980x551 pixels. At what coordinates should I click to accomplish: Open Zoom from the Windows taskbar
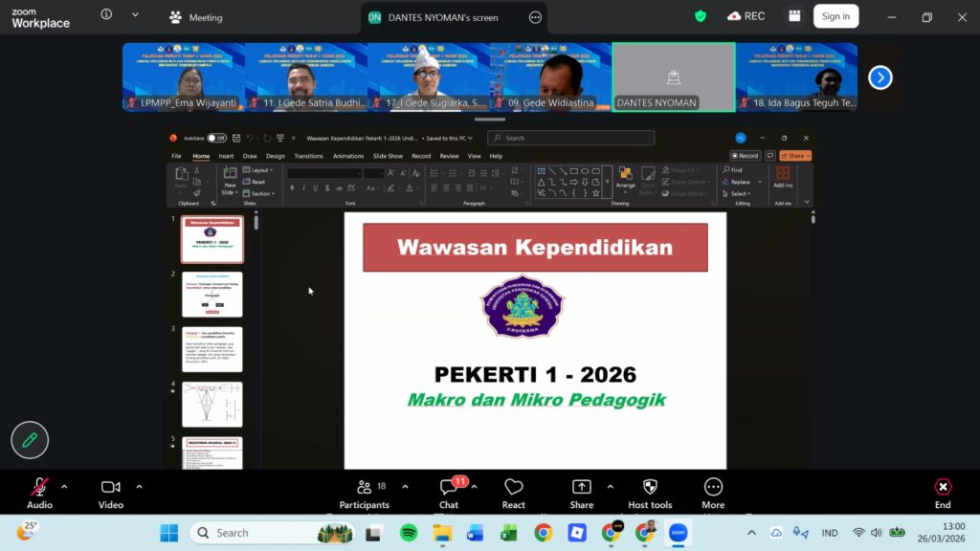[678, 533]
